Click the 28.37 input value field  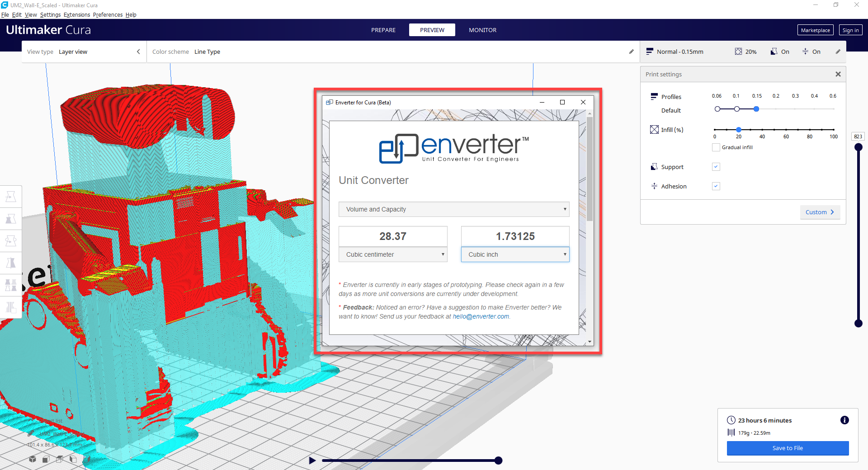pos(393,236)
